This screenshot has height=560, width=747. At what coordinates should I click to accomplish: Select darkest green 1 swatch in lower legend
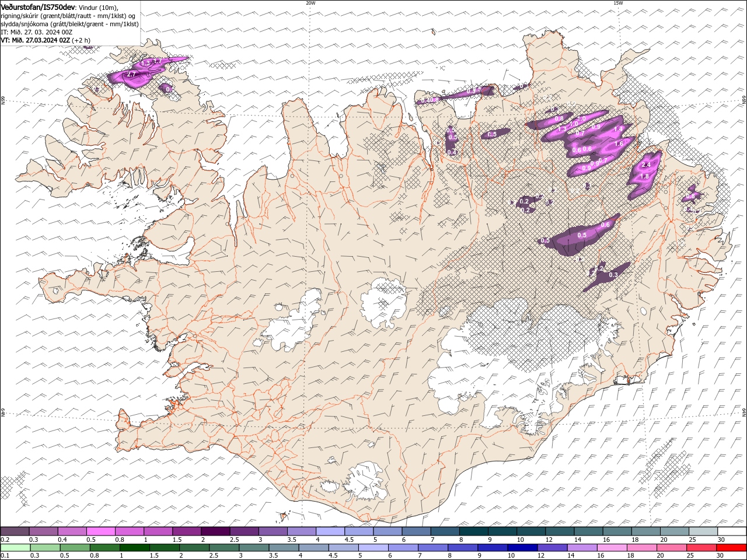tap(134, 548)
